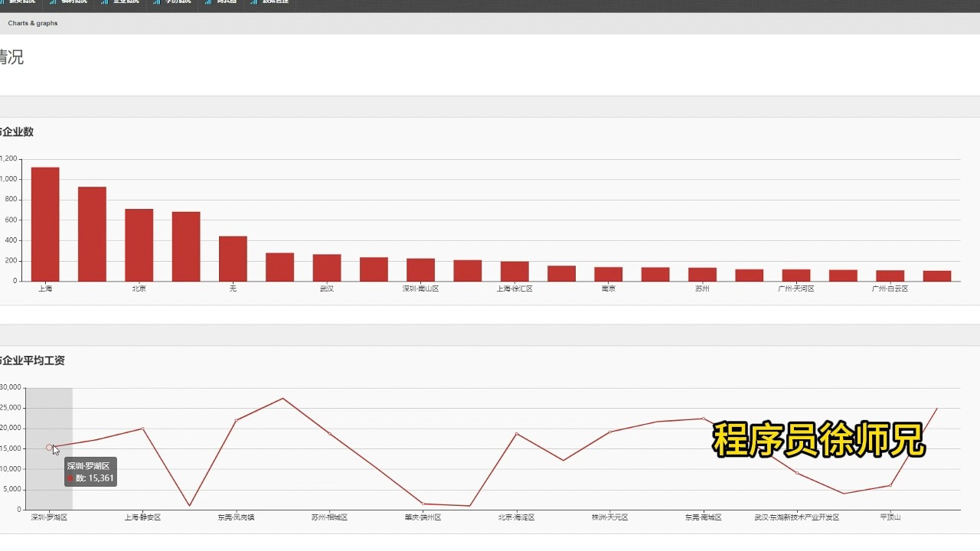
Task: Click the 企业平均工资 chart title
Action: pyautogui.click(x=32, y=360)
